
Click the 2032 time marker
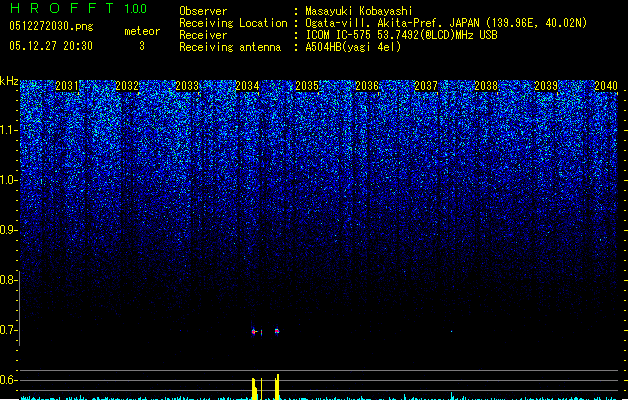click(x=127, y=86)
